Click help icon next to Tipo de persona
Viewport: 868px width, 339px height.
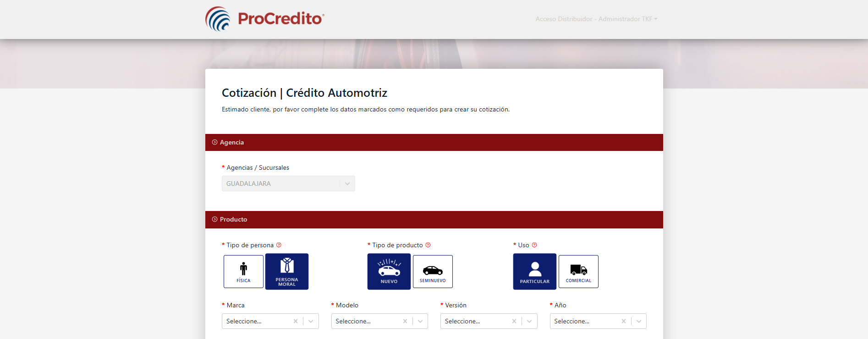279,245
